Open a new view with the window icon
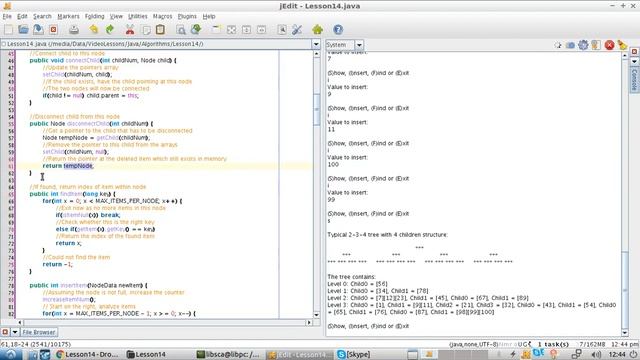This screenshot has width=640, height=360. [216, 29]
